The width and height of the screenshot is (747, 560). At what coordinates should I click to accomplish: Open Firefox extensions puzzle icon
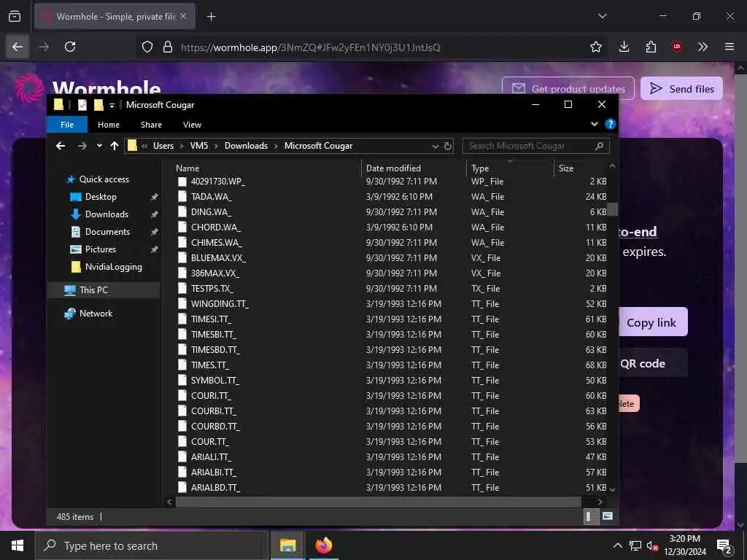tap(651, 47)
